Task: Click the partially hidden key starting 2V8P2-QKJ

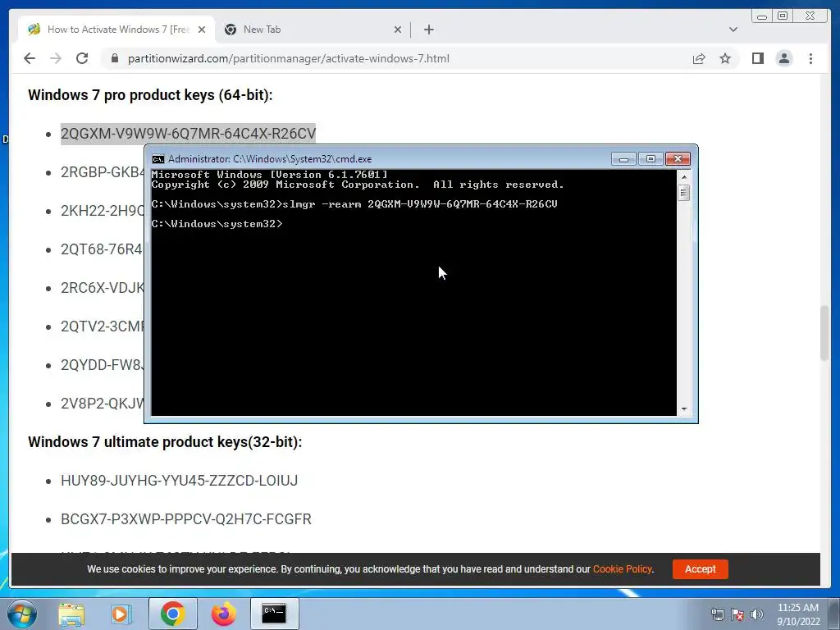Action: pos(103,404)
